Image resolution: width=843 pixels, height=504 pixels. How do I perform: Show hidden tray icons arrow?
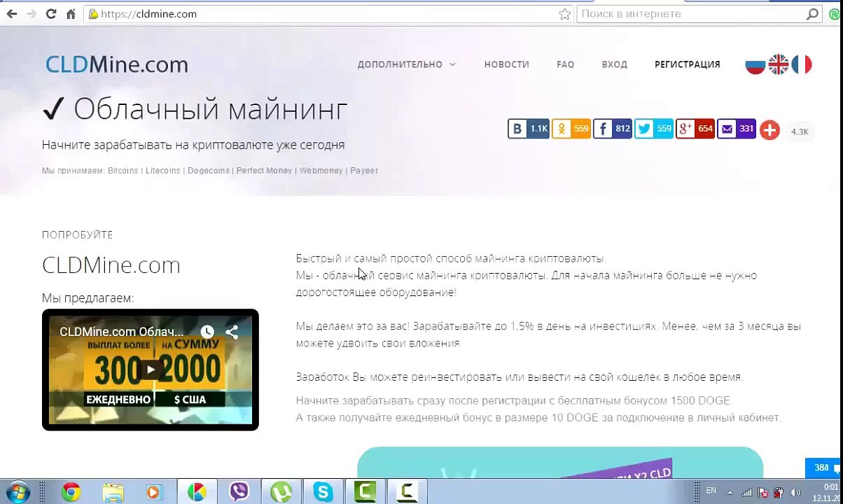click(730, 493)
